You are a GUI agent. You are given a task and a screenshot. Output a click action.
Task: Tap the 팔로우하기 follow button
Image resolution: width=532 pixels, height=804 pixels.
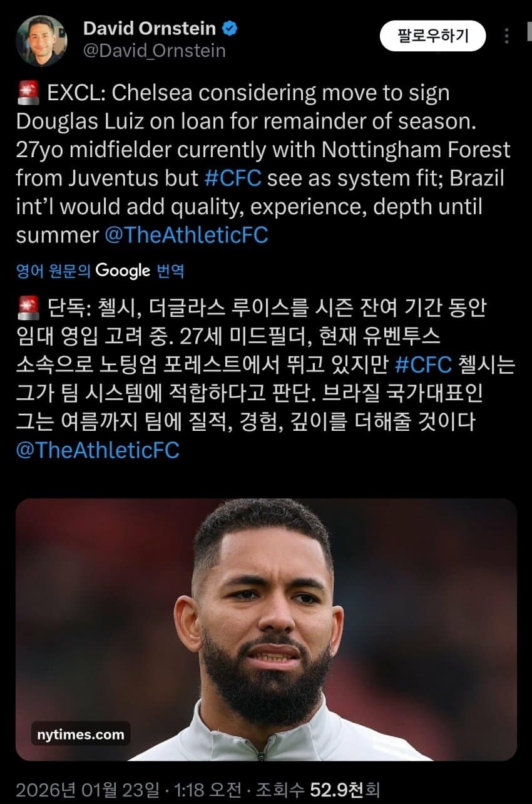(432, 36)
